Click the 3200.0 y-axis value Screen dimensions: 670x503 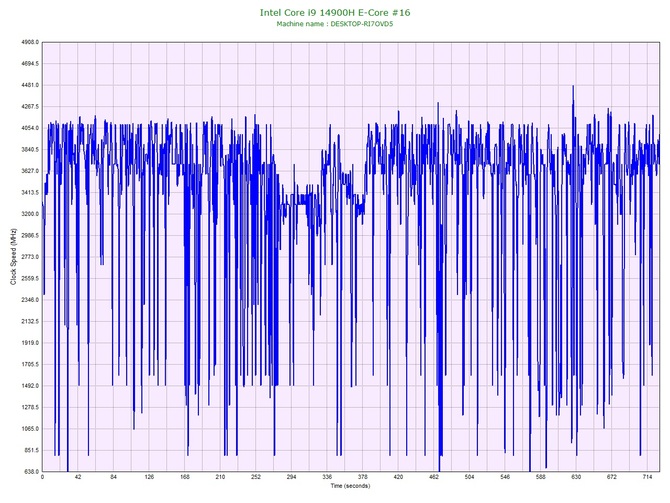pos(30,214)
